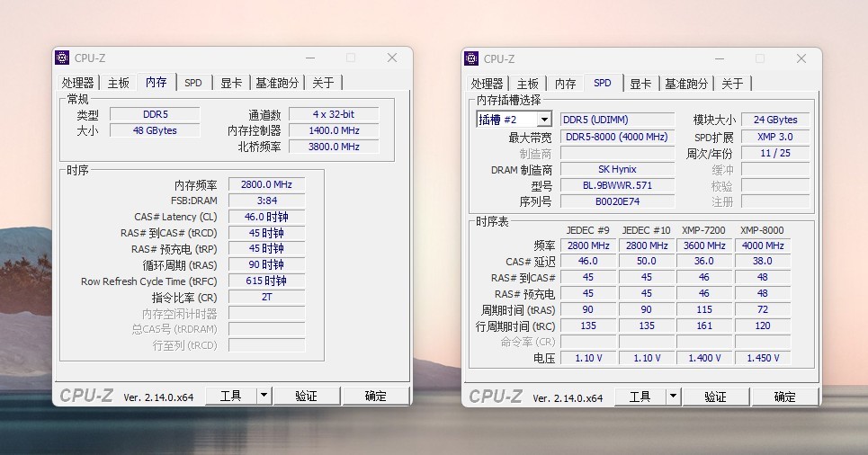Click CAS# Latency 46.0 时钟 value
Viewport: 868px width, 455px height.
tap(266, 217)
